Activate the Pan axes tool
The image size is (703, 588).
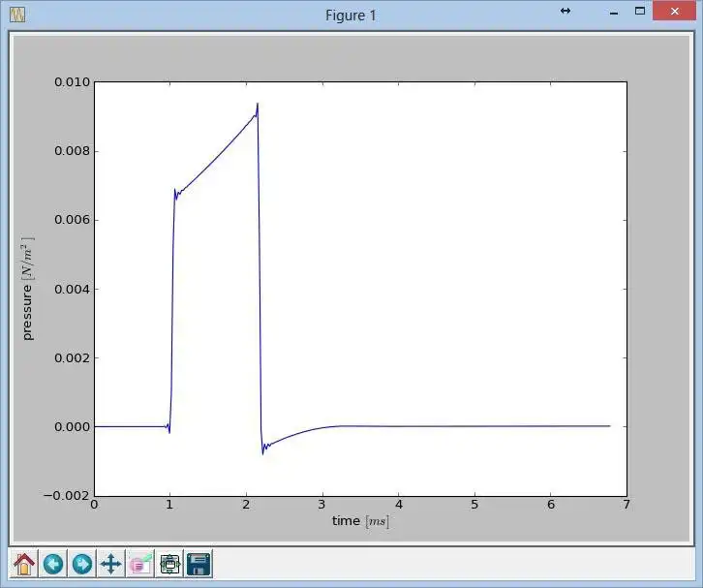(110, 564)
